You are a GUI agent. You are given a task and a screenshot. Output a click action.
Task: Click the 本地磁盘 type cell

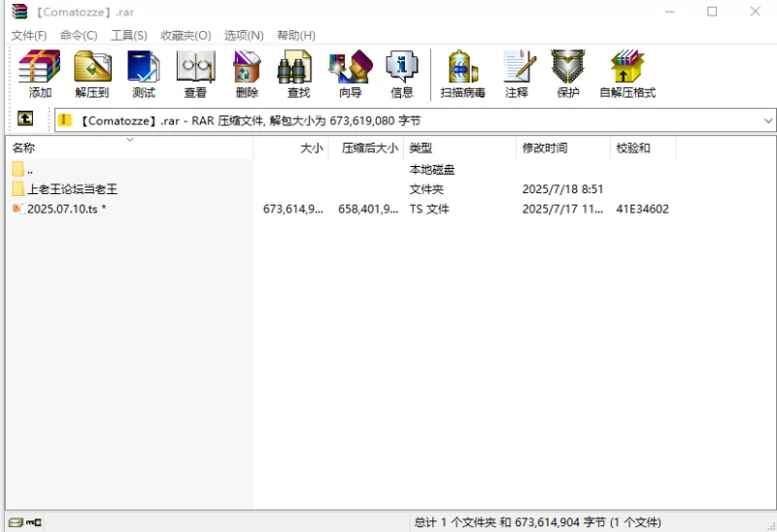(431, 170)
